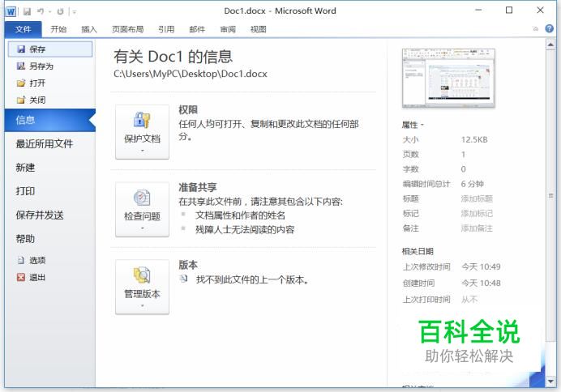Click the file path C:\Users\MyPC\Desktop\Doc1.docx
The width and height of the screenshot is (561, 392).
point(191,74)
